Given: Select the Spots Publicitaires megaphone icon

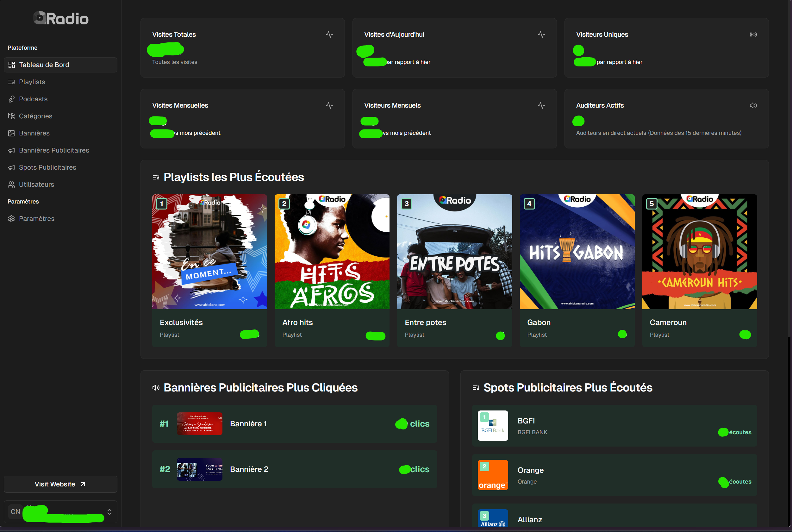Looking at the screenshot, I should click(11, 167).
